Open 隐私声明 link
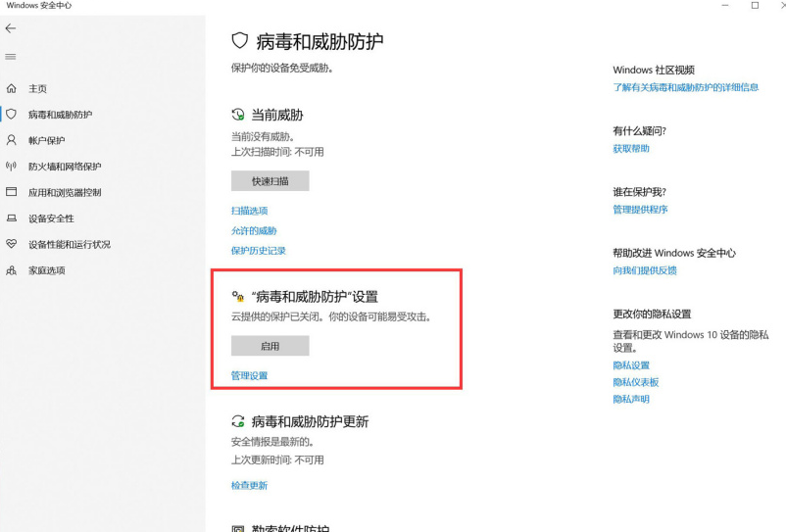This screenshot has width=786, height=532. click(631, 400)
